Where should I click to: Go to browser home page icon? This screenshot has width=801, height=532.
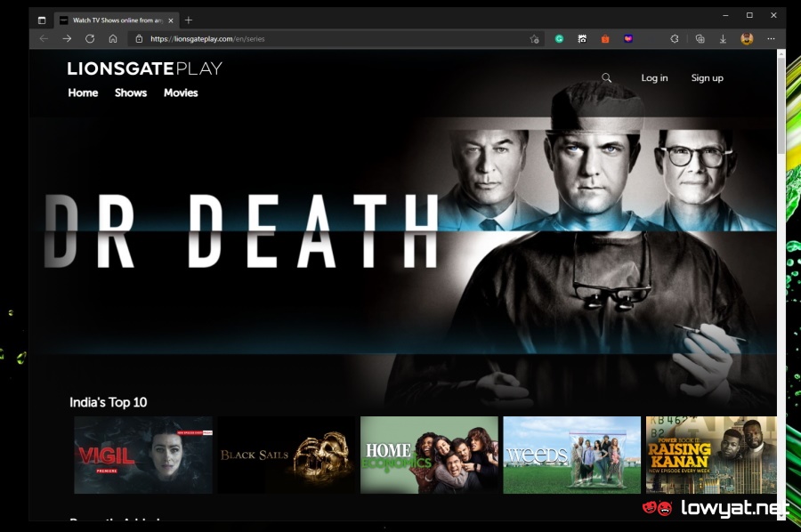click(113, 39)
